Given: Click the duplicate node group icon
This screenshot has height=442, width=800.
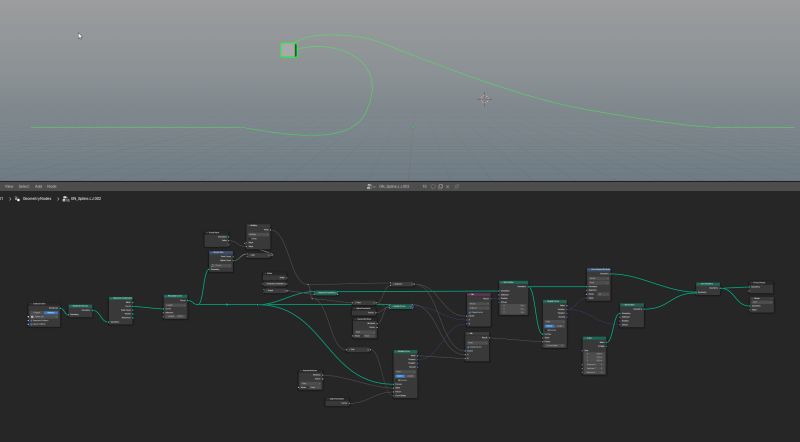Looking at the screenshot, I should 440,187.
